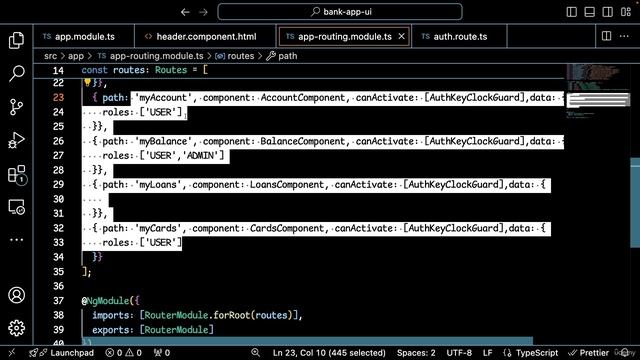Switch to the header.component.html tab
640x360 pixels.
206,36
